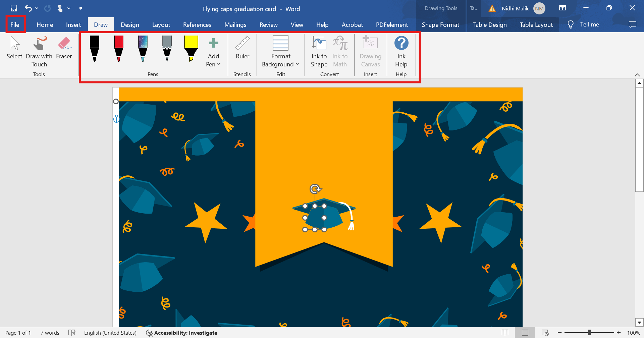
Task: Switch to the Insert tab
Action: coord(73,24)
